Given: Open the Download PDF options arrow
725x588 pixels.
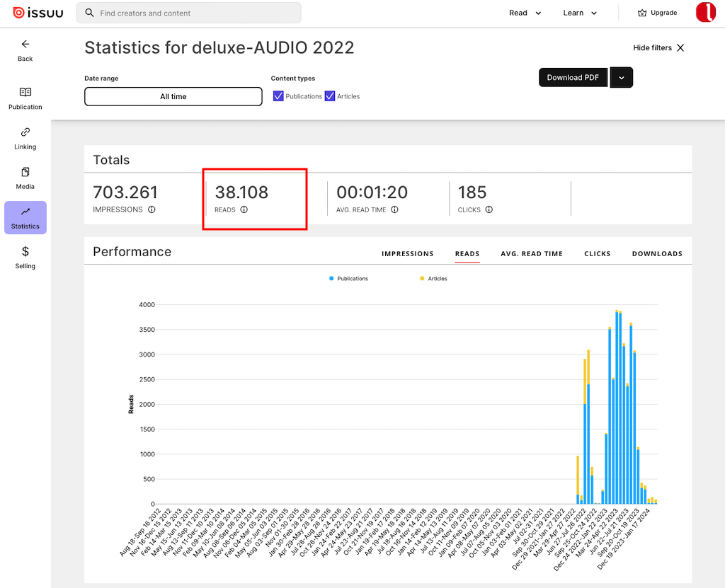Looking at the screenshot, I should [621, 78].
